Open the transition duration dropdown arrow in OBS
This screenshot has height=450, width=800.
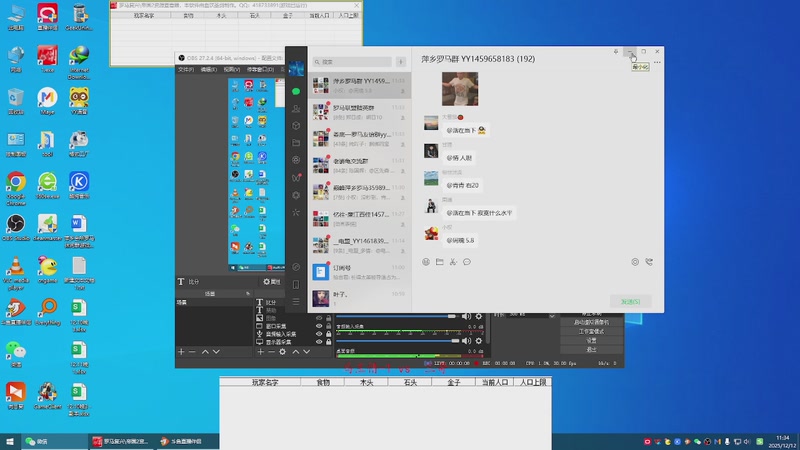[x=552, y=316]
